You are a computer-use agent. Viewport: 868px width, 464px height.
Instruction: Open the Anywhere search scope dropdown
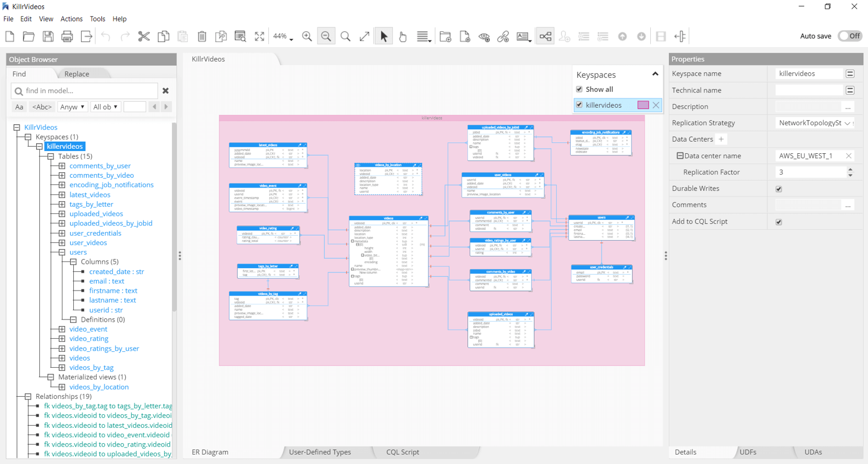click(72, 107)
